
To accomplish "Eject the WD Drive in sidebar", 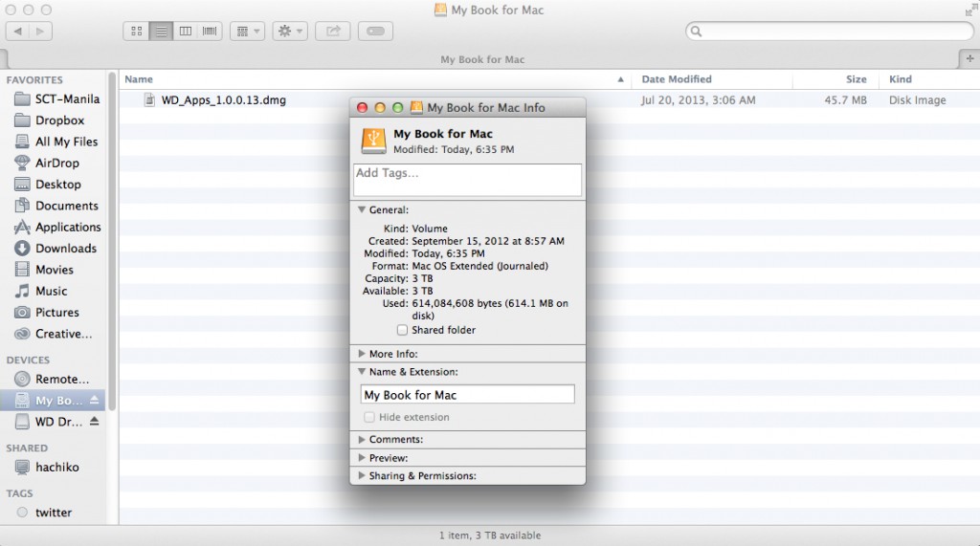I will 95,422.
